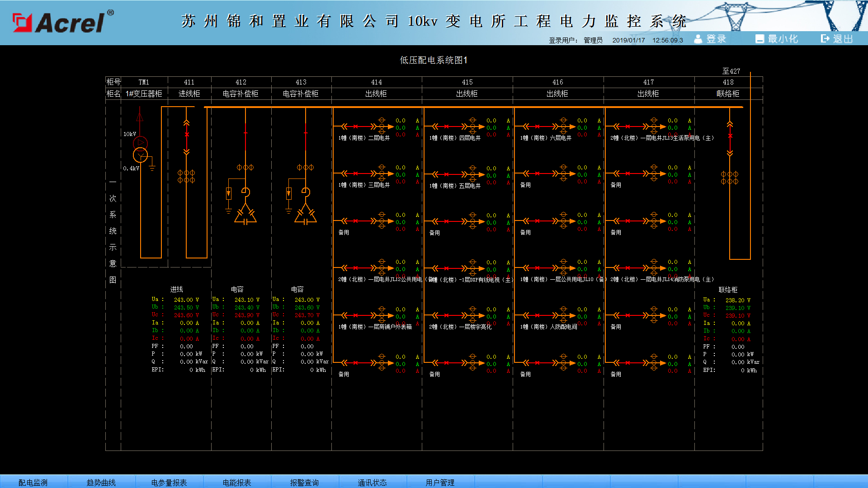Click the 退出 exit button

pyautogui.click(x=837, y=39)
